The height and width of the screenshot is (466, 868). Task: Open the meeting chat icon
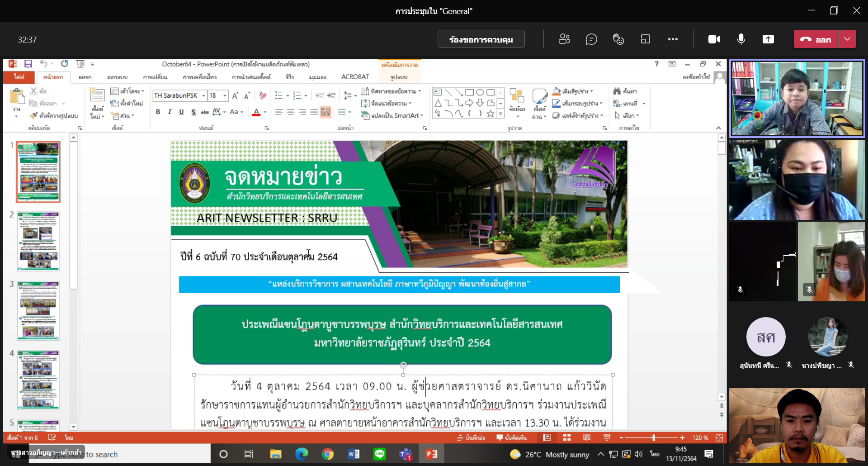tap(591, 39)
